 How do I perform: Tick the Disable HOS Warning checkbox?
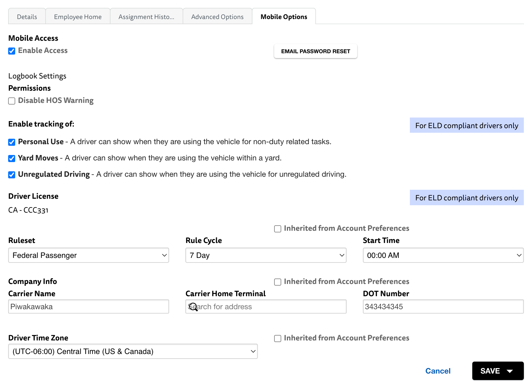pyautogui.click(x=12, y=101)
